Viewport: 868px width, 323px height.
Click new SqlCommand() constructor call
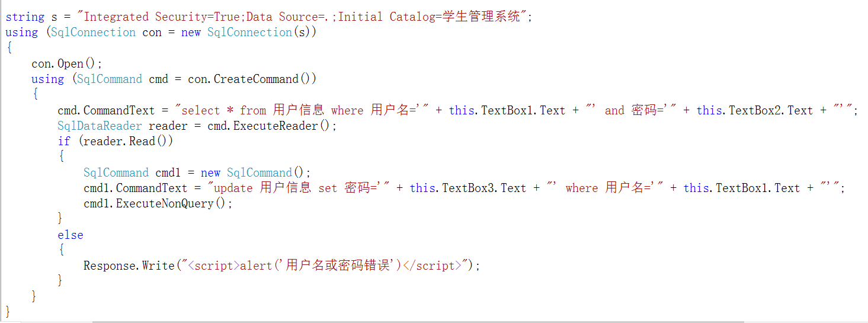coord(252,172)
